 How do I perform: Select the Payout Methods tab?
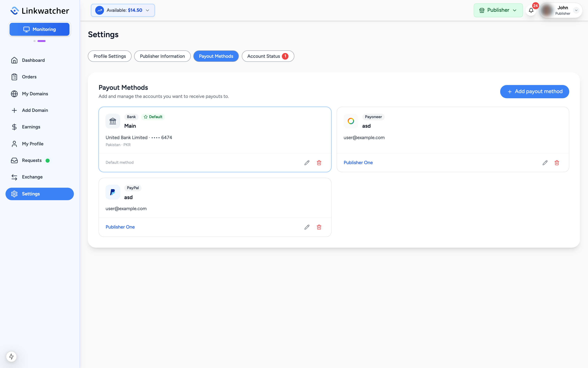(216, 56)
